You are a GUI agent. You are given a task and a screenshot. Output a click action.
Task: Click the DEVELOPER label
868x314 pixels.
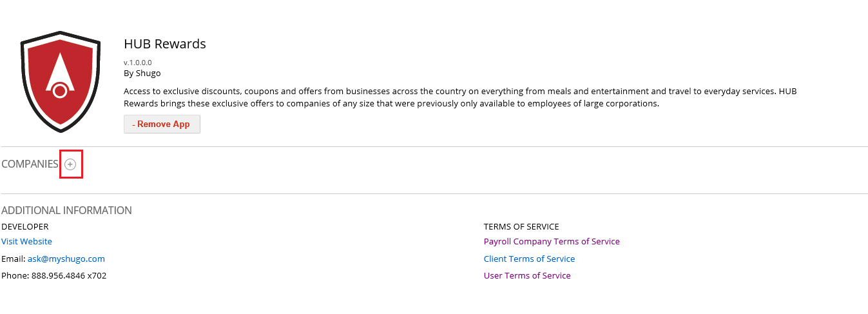point(24,226)
